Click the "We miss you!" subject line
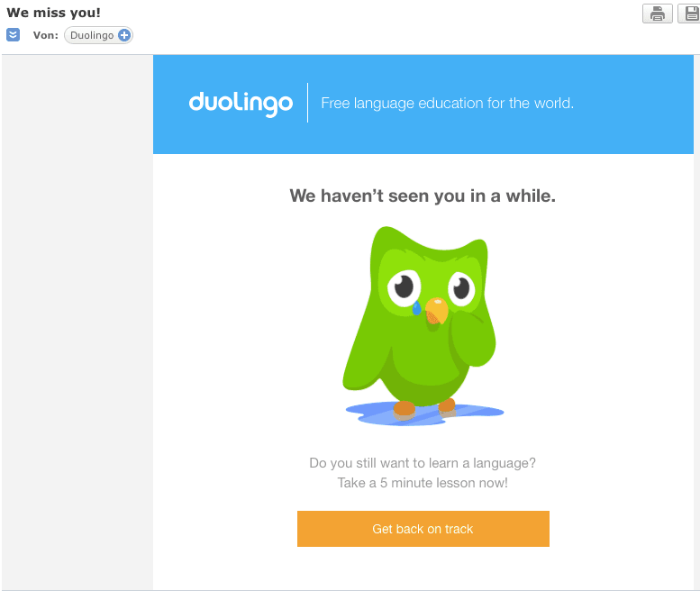Image resolution: width=700 pixels, height=591 pixels. tap(53, 13)
